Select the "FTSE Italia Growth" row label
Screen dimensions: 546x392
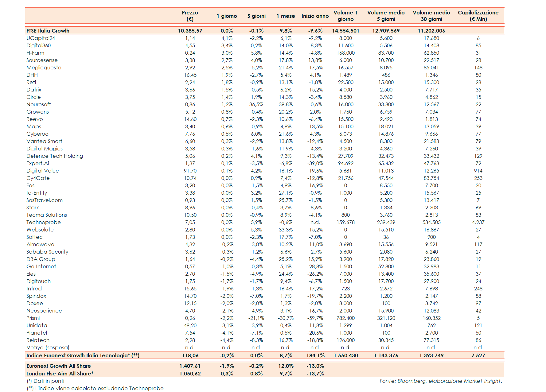48,31
